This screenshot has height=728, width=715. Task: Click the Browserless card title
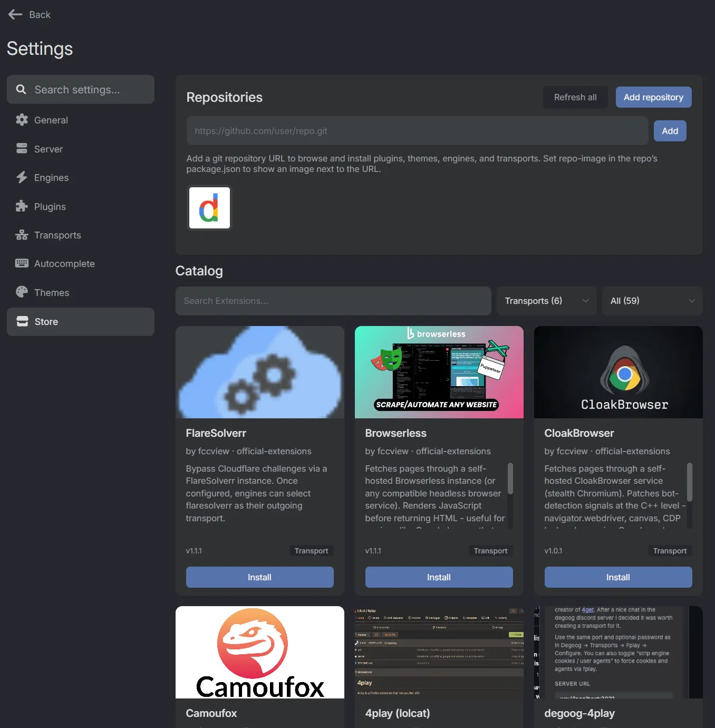tap(395, 433)
